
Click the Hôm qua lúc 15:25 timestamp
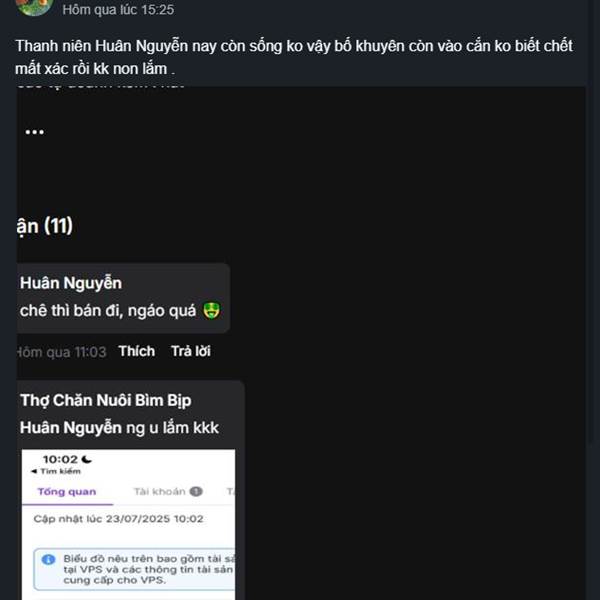(118, 10)
